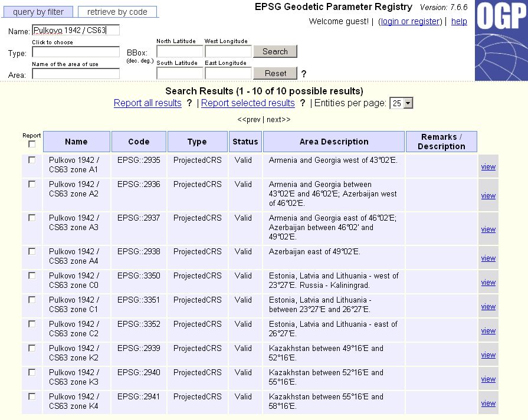
Task: Click Report selected results link
Action: pyautogui.click(x=248, y=103)
